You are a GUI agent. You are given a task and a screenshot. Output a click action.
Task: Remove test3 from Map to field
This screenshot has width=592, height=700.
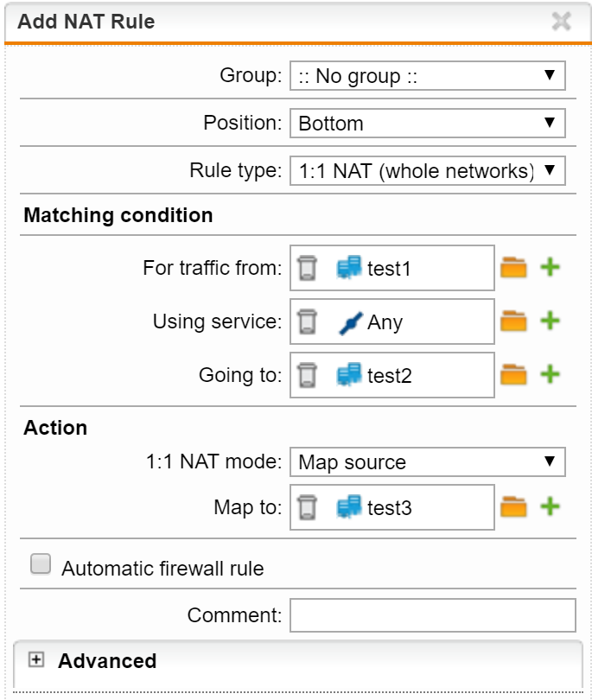(307, 507)
